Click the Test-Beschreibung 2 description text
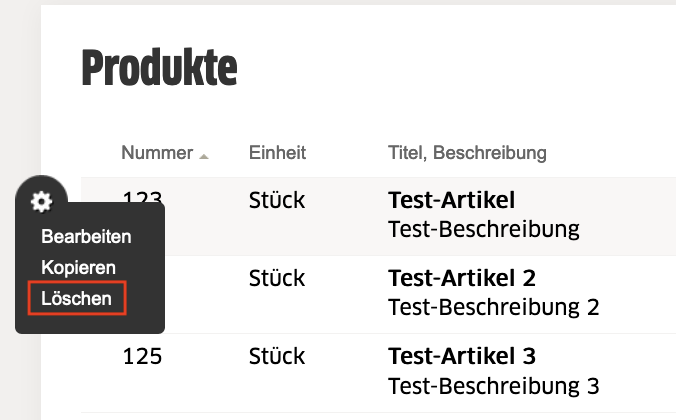The height and width of the screenshot is (420, 676). [494, 307]
